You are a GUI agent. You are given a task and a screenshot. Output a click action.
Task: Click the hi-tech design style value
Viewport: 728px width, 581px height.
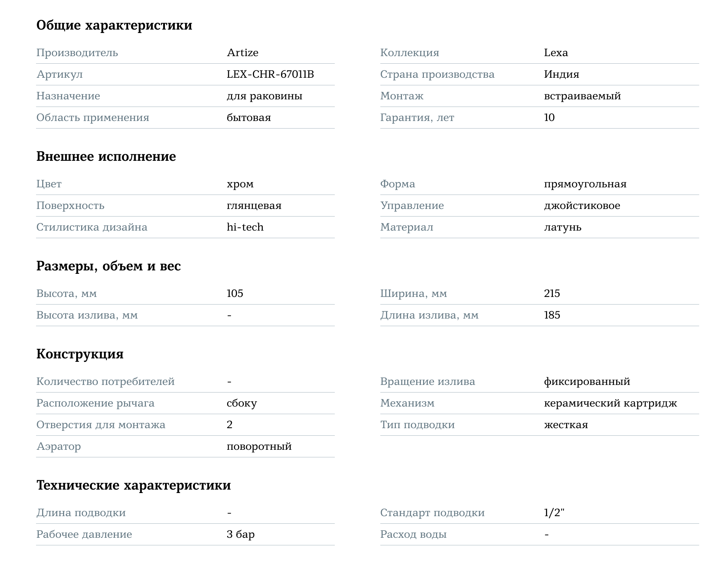(245, 227)
